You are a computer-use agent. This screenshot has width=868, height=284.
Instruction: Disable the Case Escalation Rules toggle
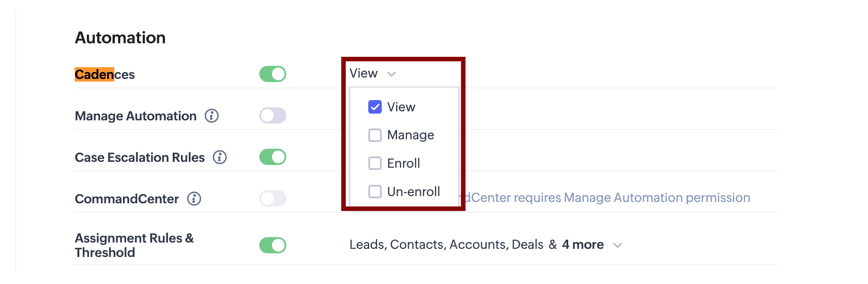coord(273,157)
